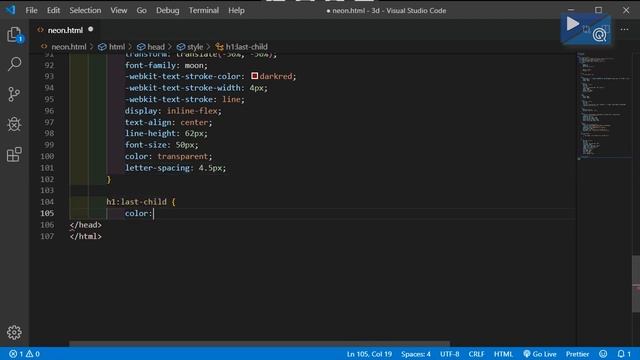Open the Debug menu
This screenshot has height=360, width=640.
click(x=167, y=11)
